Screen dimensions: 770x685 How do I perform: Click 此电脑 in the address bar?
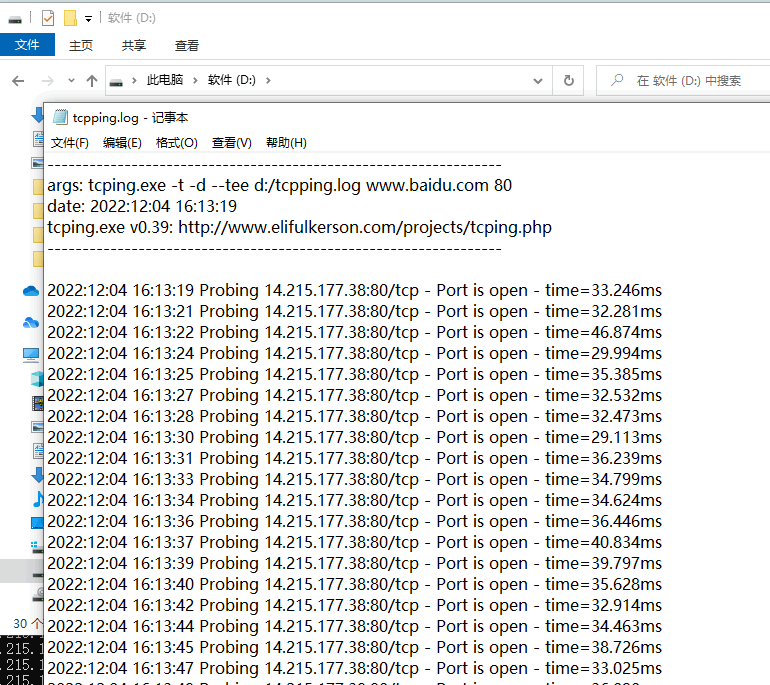pyautogui.click(x=165, y=80)
